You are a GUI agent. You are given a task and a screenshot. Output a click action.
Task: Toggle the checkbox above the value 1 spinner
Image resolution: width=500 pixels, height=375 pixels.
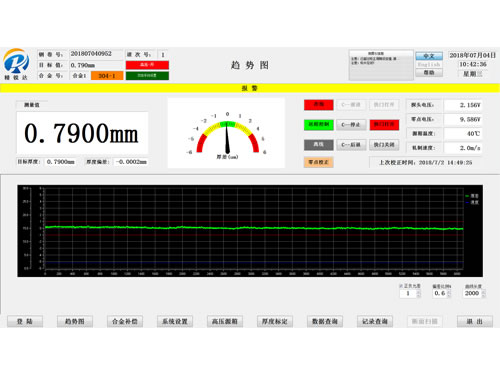pos(401,286)
